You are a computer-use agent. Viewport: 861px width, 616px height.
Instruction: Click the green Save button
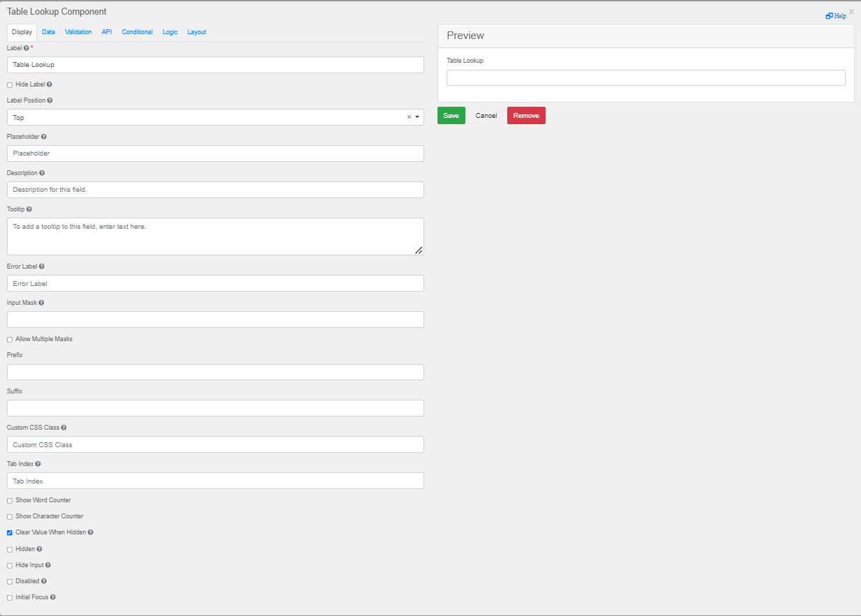(x=451, y=115)
